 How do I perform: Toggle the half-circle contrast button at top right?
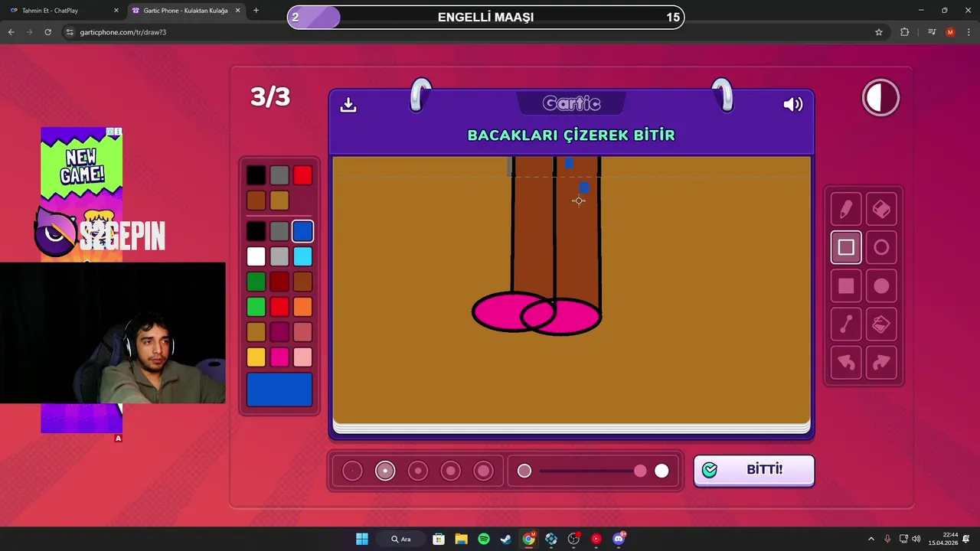pos(880,98)
